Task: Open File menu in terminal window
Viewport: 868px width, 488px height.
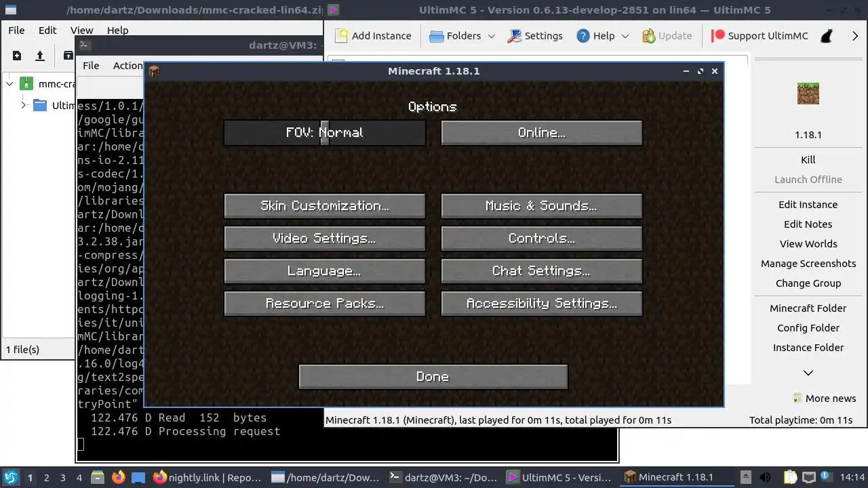Action: [91, 65]
